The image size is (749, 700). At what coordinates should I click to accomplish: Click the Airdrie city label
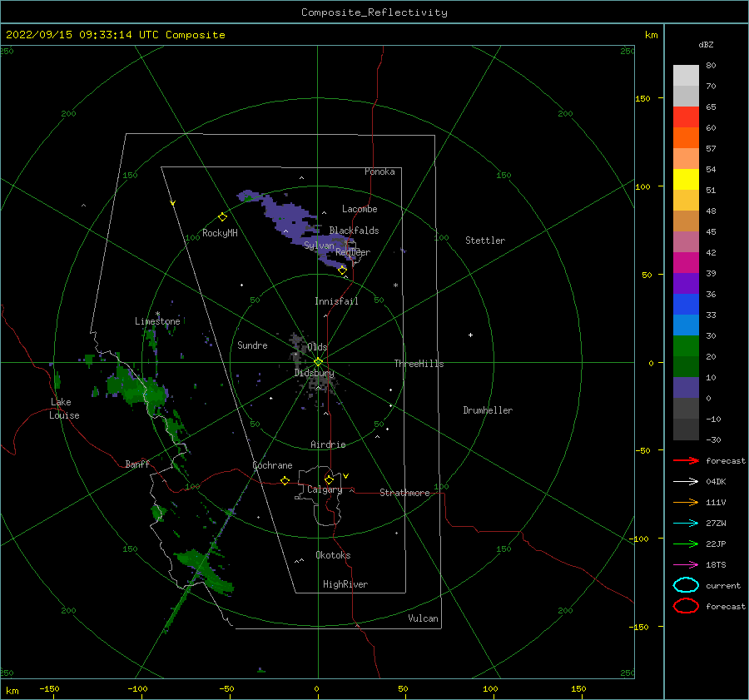[328, 444]
